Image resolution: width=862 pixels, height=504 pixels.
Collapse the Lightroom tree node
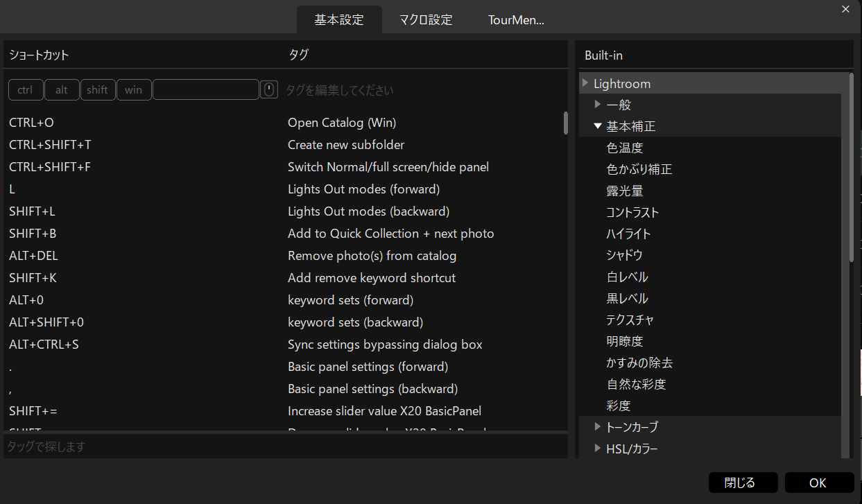586,83
